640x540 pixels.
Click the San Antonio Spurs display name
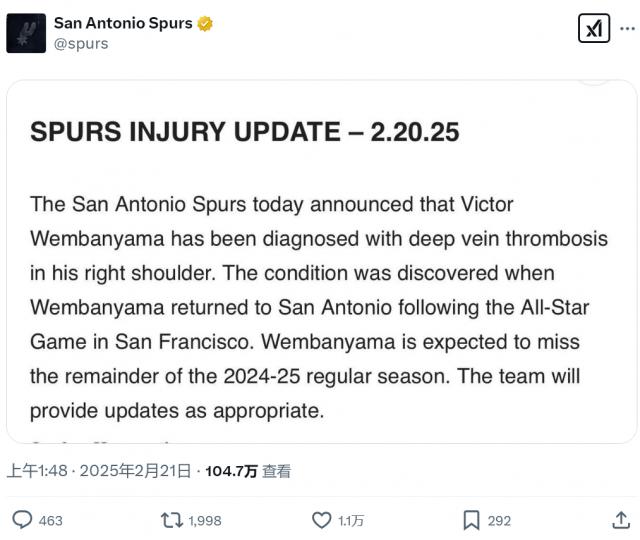pyautogui.click(x=123, y=23)
